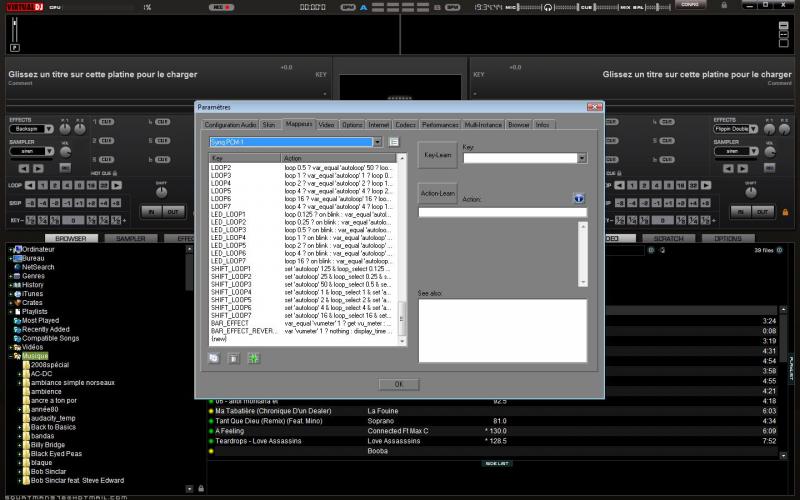Open the Musique folder icon in the tree
800x500 pixels.
coord(17,356)
